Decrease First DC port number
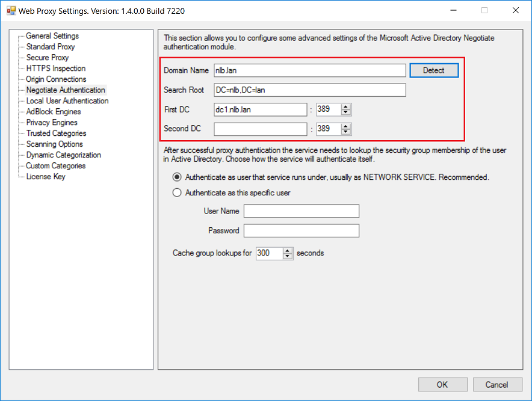 point(345,112)
